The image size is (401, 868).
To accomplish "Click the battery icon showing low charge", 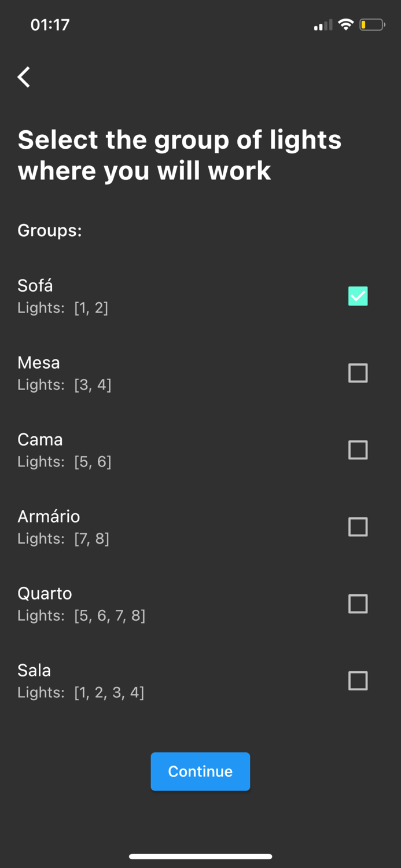I will tap(371, 24).
